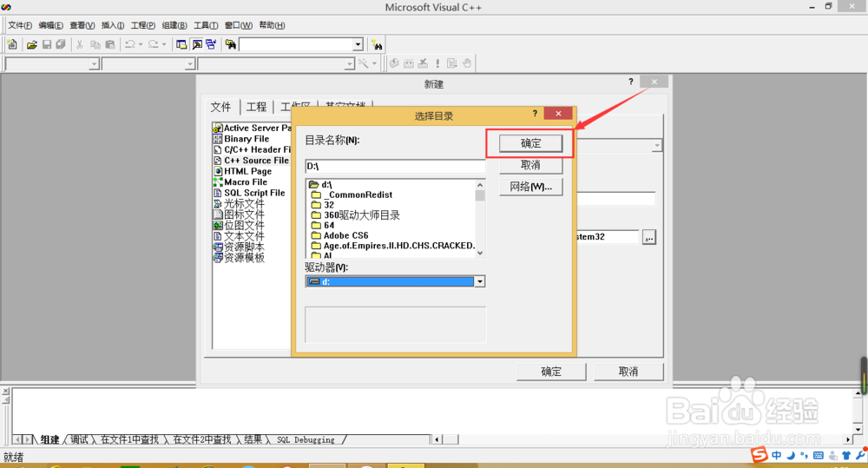This screenshot has width=868, height=468.
Task: Expand the 驱动器 drive dropdown showing d:
Action: 480,281
